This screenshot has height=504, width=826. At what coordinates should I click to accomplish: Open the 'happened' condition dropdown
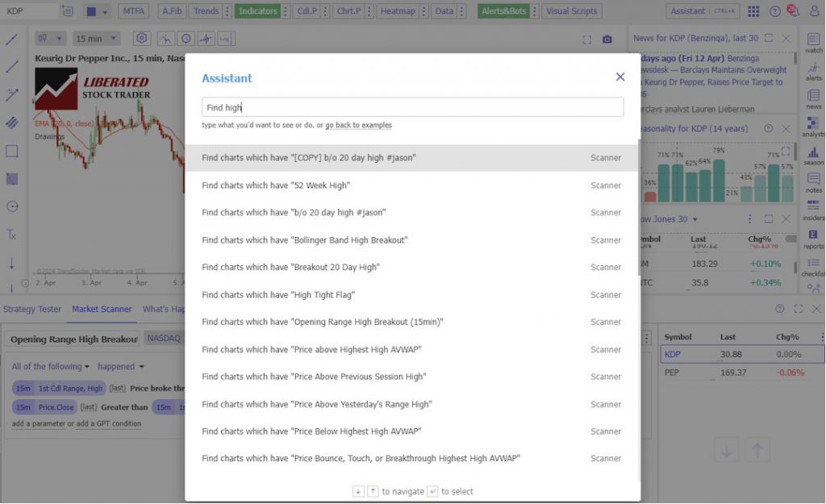click(121, 367)
